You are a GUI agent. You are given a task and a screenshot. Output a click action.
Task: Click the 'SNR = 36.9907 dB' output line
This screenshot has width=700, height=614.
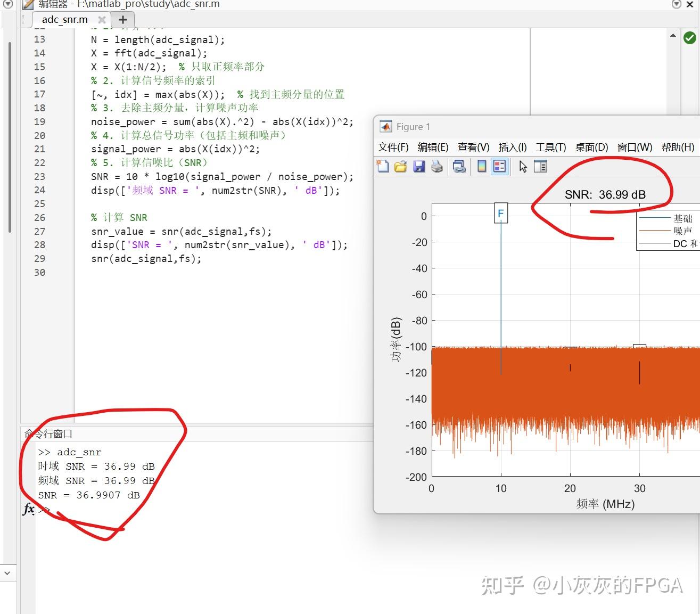coord(89,495)
